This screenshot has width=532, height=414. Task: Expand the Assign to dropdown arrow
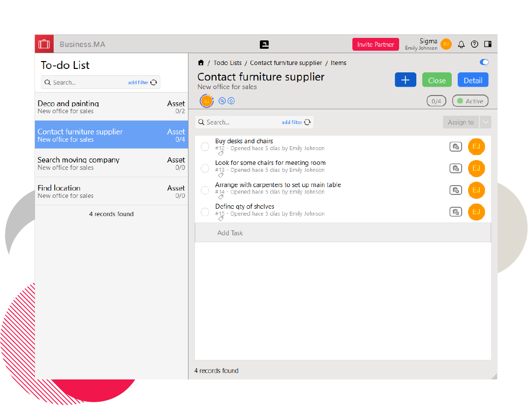pos(485,123)
